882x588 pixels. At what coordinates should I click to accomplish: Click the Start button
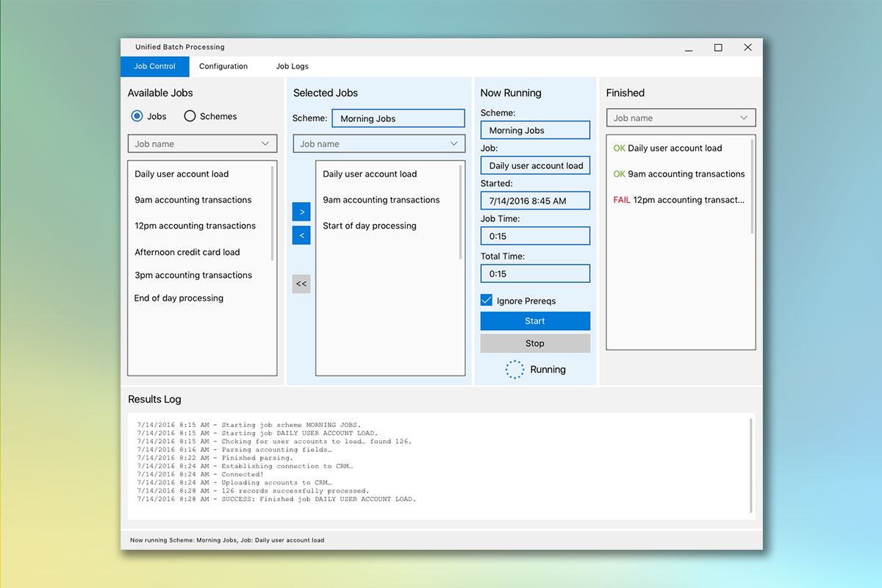[535, 321]
